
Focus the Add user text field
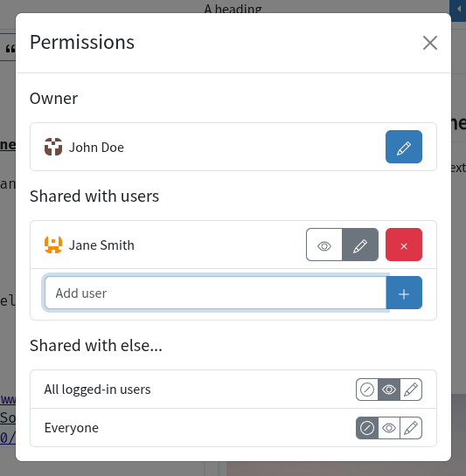click(216, 293)
